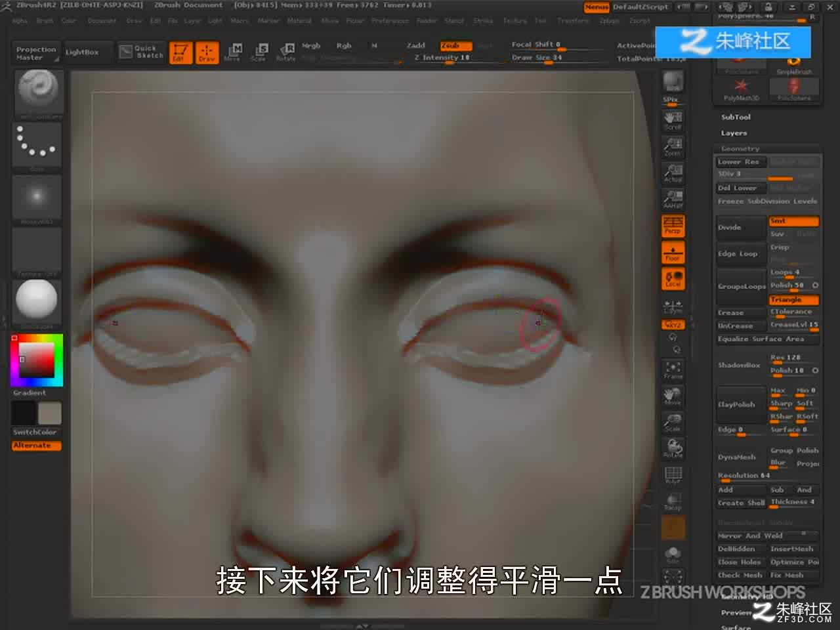Image resolution: width=840 pixels, height=630 pixels.
Task: Click the Move navigation icon in right shelf
Action: tap(673, 396)
